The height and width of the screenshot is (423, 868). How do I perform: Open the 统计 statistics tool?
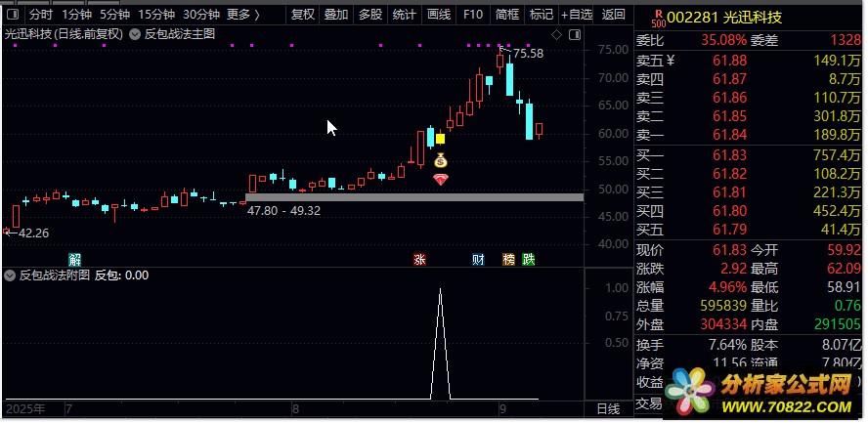(404, 15)
